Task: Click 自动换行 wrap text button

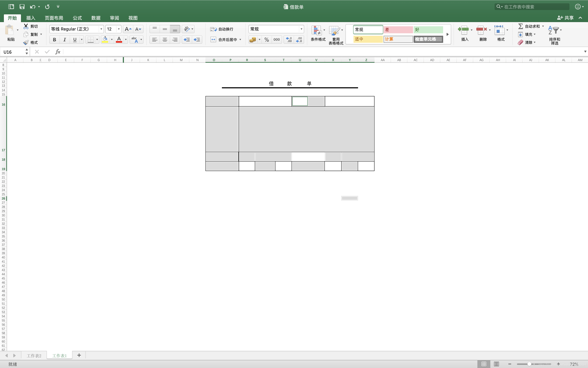Action: (222, 29)
